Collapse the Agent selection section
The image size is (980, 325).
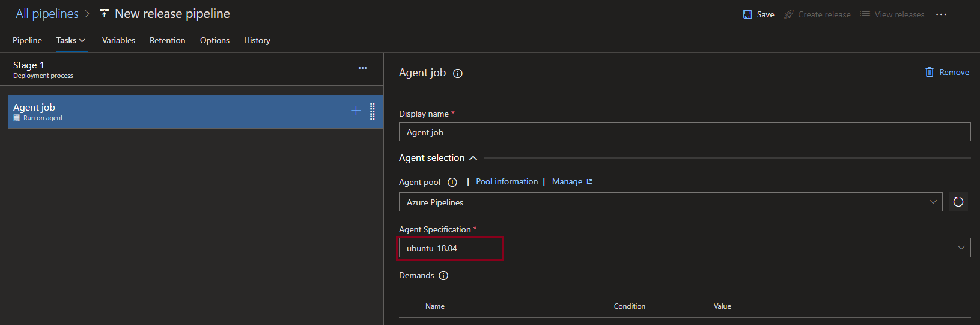pos(473,158)
